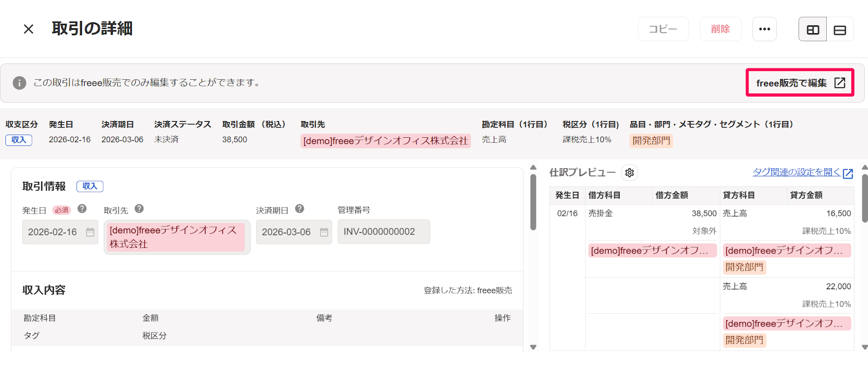This screenshot has height=369, width=868.
Task: Click the credit amount 22,000
Action: click(838, 286)
